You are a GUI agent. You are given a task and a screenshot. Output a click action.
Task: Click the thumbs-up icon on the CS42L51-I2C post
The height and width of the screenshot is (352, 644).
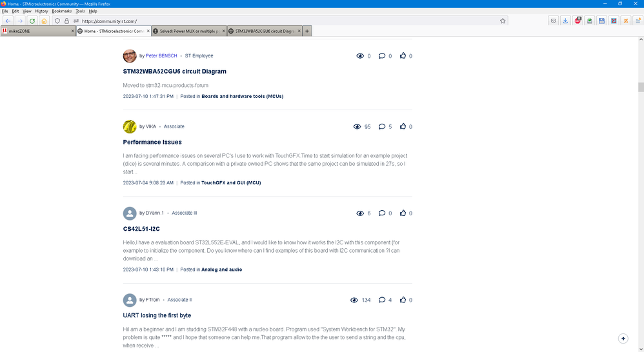pos(403,213)
